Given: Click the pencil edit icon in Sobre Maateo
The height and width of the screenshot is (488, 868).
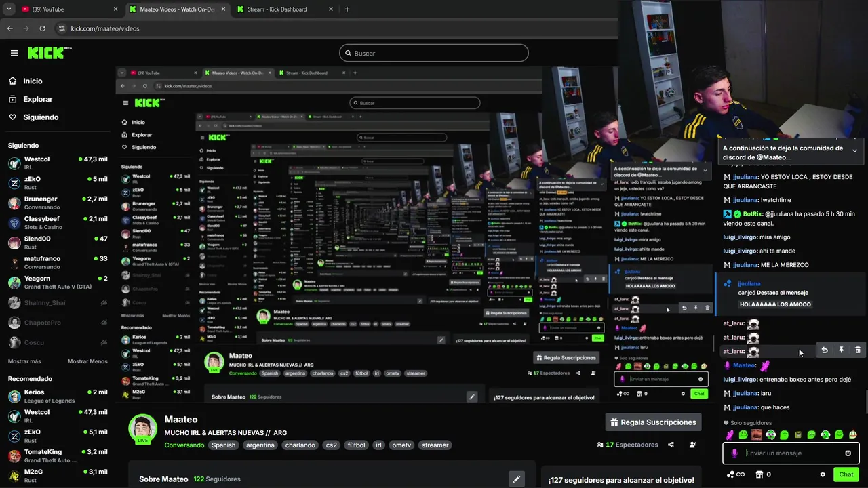Looking at the screenshot, I should tap(517, 479).
